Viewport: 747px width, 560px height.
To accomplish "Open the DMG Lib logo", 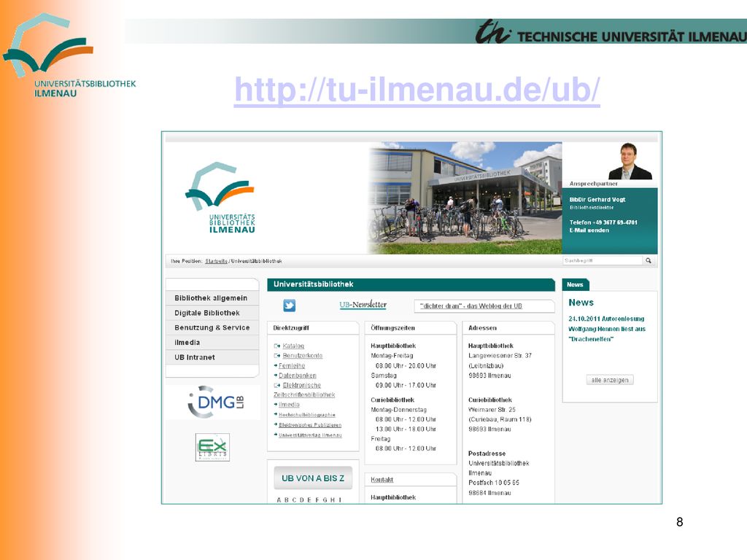I will tap(216, 402).
